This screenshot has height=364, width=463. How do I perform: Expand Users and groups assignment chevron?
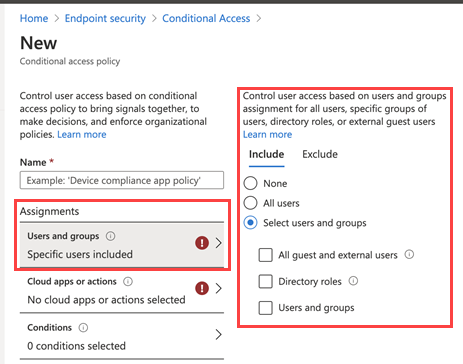[x=219, y=243]
